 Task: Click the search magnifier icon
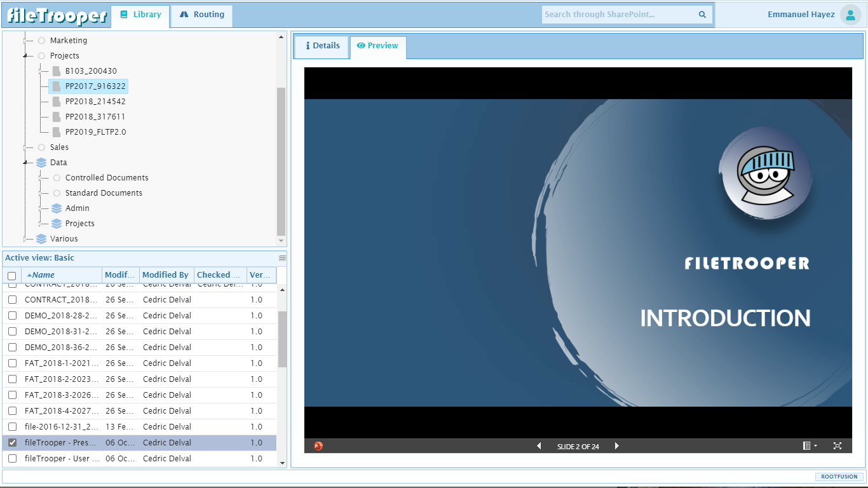click(x=702, y=15)
